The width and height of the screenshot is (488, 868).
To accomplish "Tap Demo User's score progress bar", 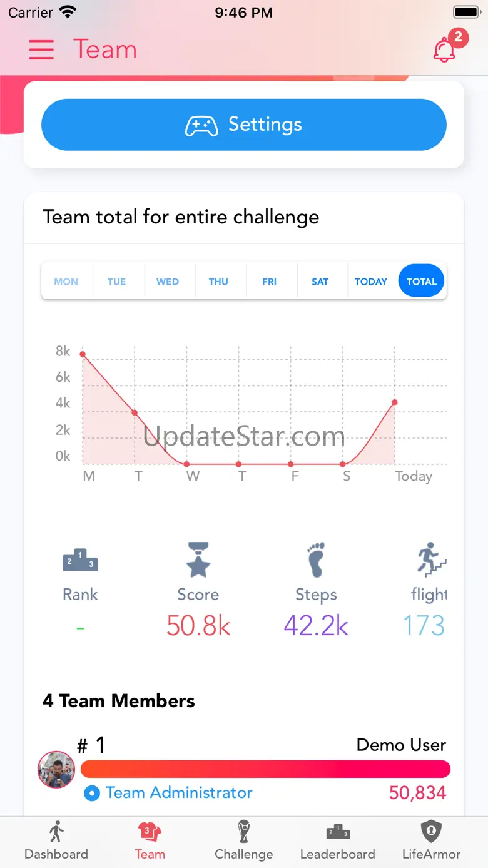I will click(x=265, y=769).
